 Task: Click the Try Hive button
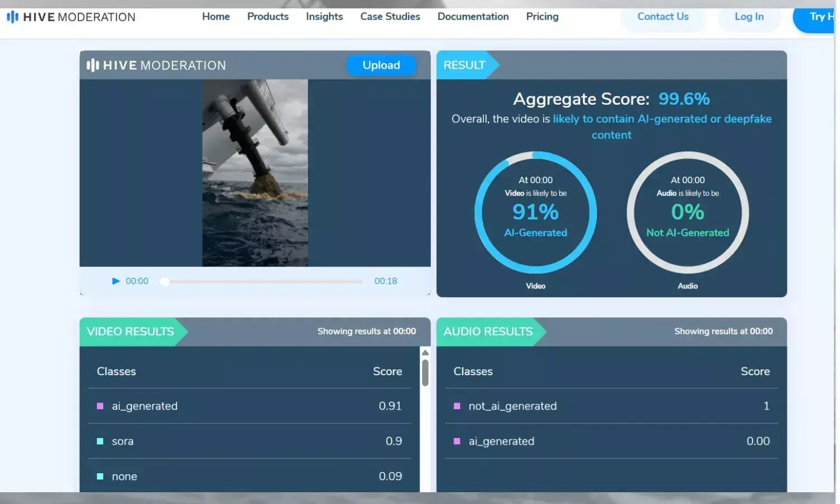(x=818, y=17)
